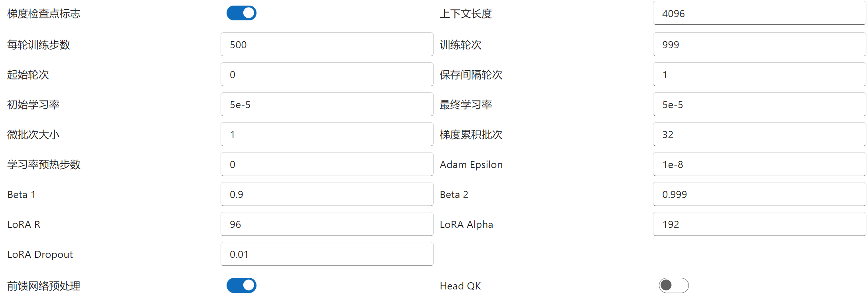Disable the 前馈网络预处理 switch
This screenshot has height=305, width=868.
(x=241, y=285)
